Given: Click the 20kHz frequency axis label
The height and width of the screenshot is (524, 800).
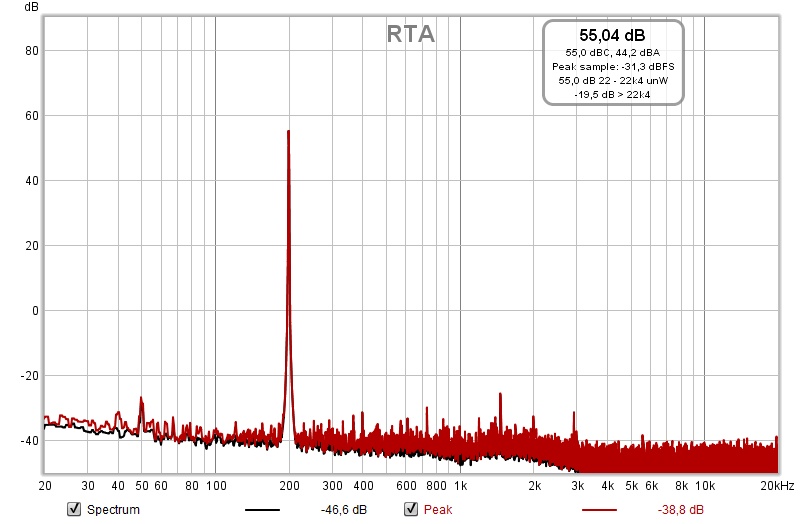Looking at the screenshot, I should [x=776, y=486].
